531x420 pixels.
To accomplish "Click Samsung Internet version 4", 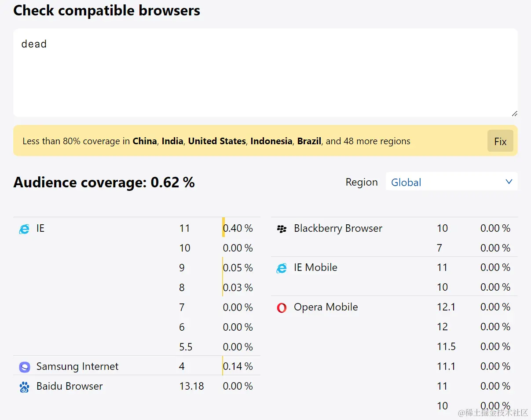I will (x=182, y=366).
